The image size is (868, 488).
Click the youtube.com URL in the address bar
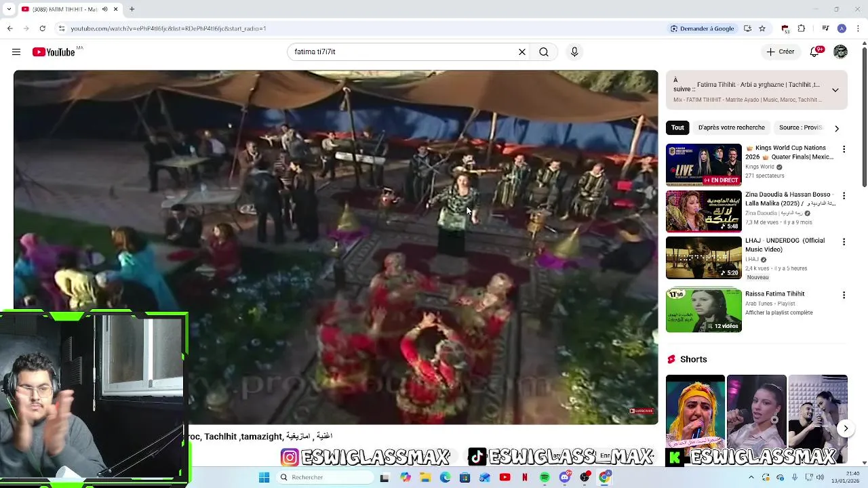pos(168,28)
